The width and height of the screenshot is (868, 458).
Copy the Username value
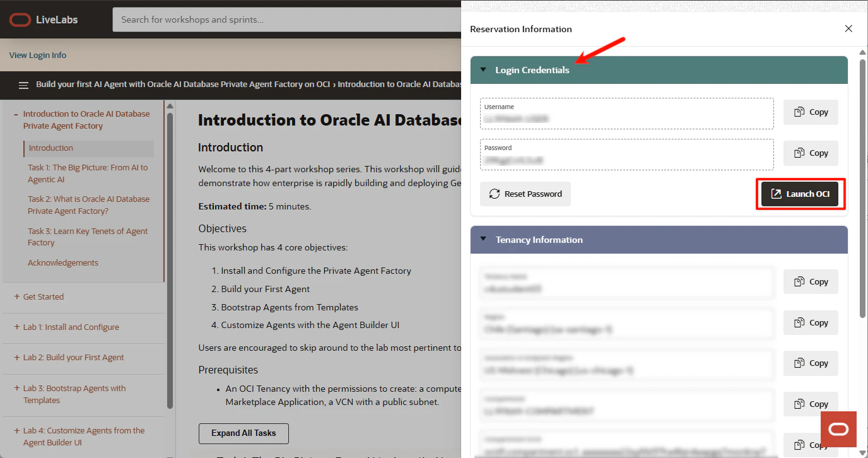click(x=811, y=112)
